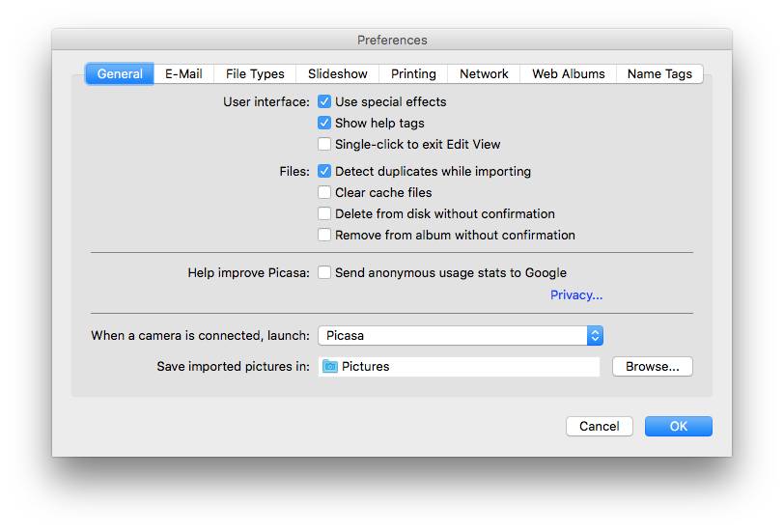The height and width of the screenshot is (532, 784).
Task: Disable Show help tags checkbox
Action: click(324, 123)
